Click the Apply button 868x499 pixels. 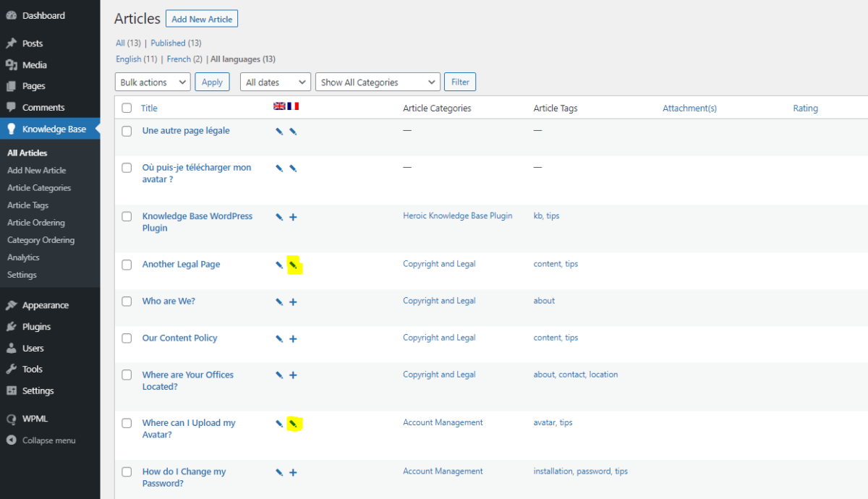pos(212,82)
